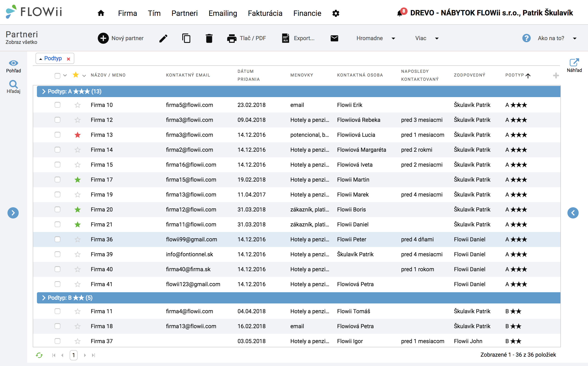Open the Hľadaj search magnifier in sidebar
588x366 pixels.
[13, 87]
